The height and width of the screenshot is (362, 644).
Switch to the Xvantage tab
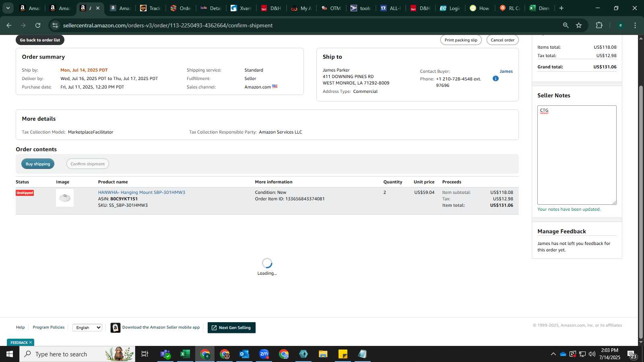[x=240, y=8]
